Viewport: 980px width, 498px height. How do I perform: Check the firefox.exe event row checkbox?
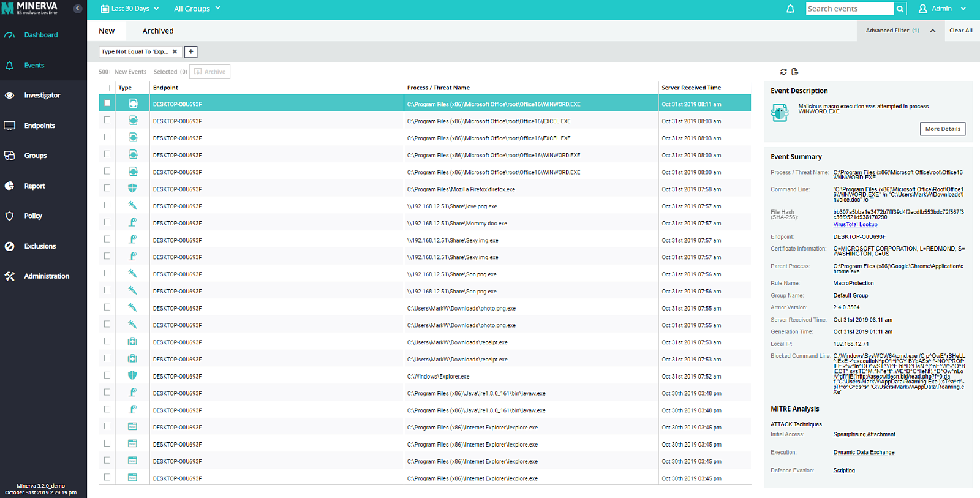[x=107, y=188]
